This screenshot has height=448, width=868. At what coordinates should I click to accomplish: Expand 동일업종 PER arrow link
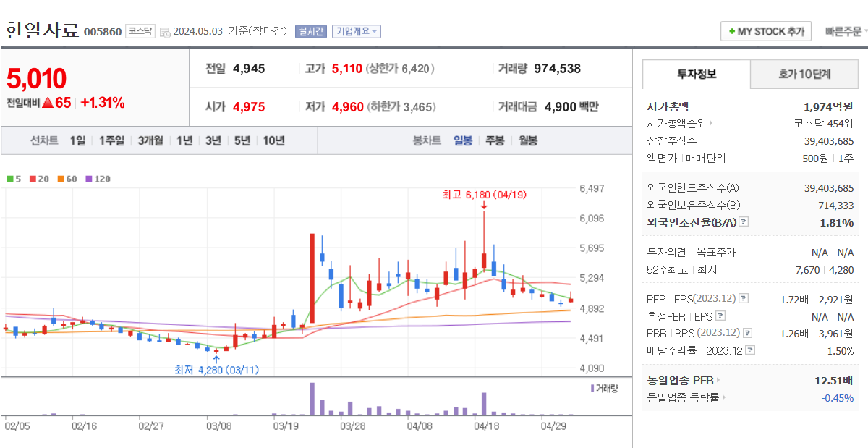tap(718, 380)
